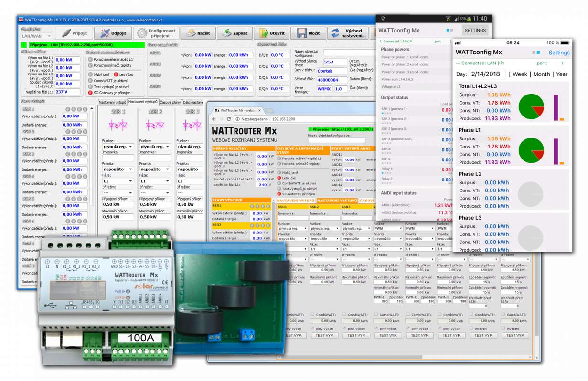Toggle plný výkon checkbox in web SSR2 column
Viewport: 588px width, 381px height.
click(312, 328)
